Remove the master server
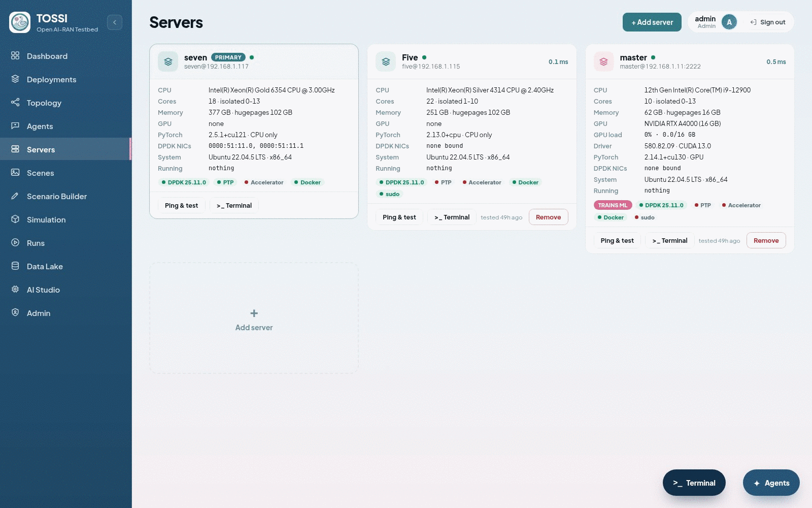 (766, 241)
